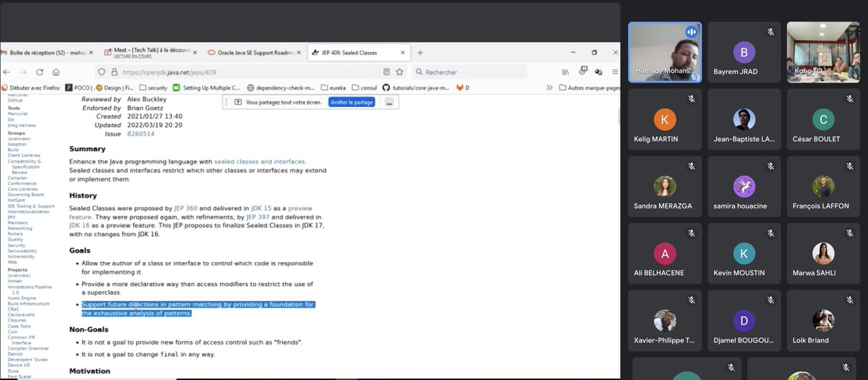Open Xavier-Philippe T... participant tile
Viewport: 868px width, 380px height.
[665, 321]
